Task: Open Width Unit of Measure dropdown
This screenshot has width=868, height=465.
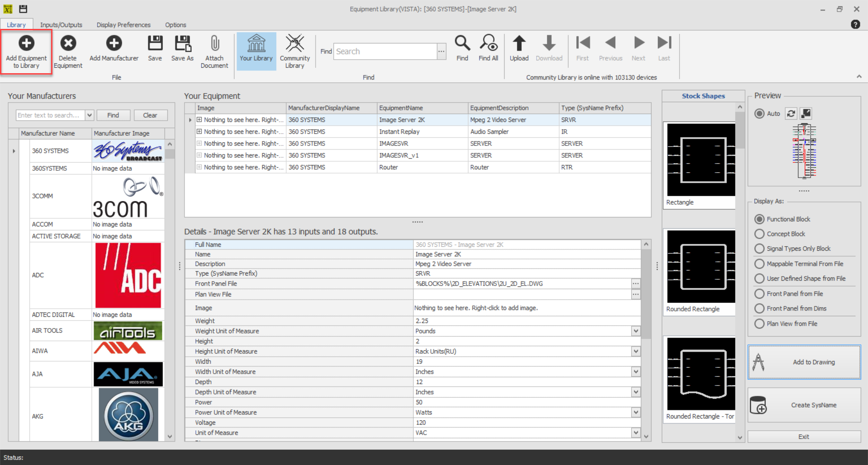Action: (636, 372)
